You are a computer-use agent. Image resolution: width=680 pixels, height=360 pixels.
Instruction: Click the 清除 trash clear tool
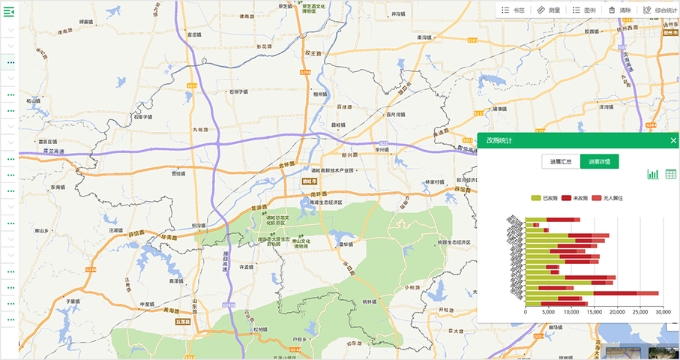click(x=619, y=10)
